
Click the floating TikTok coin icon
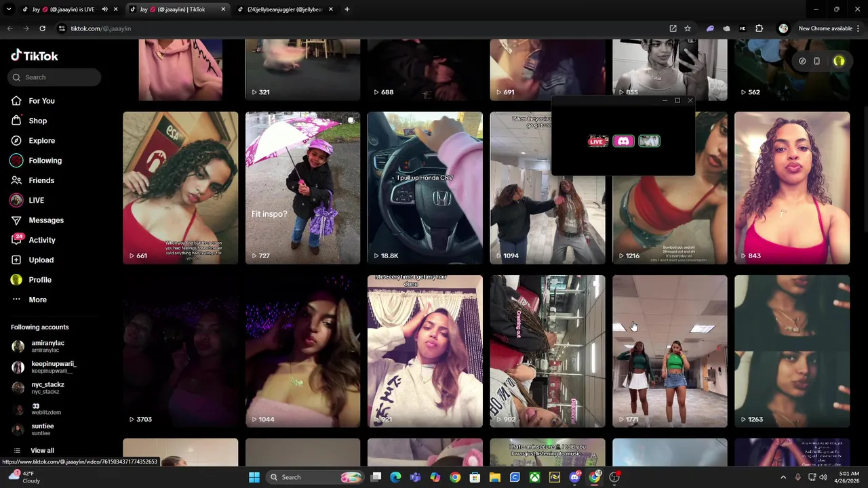pos(802,61)
